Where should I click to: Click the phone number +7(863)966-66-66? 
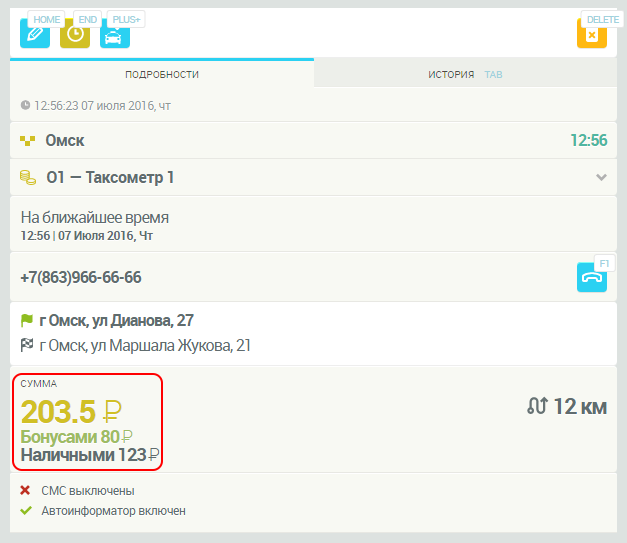(81, 277)
